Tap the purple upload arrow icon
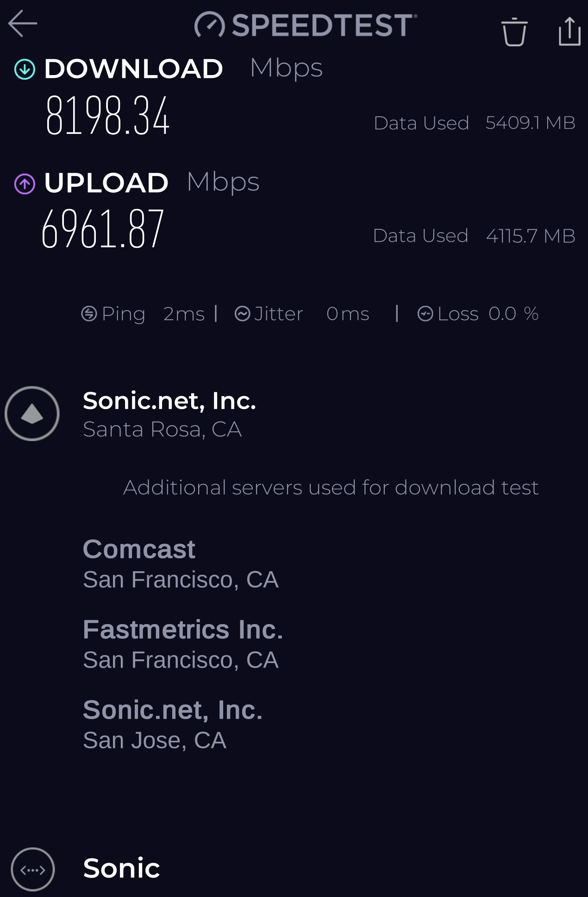Image resolution: width=588 pixels, height=897 pixels. [25, 183]
